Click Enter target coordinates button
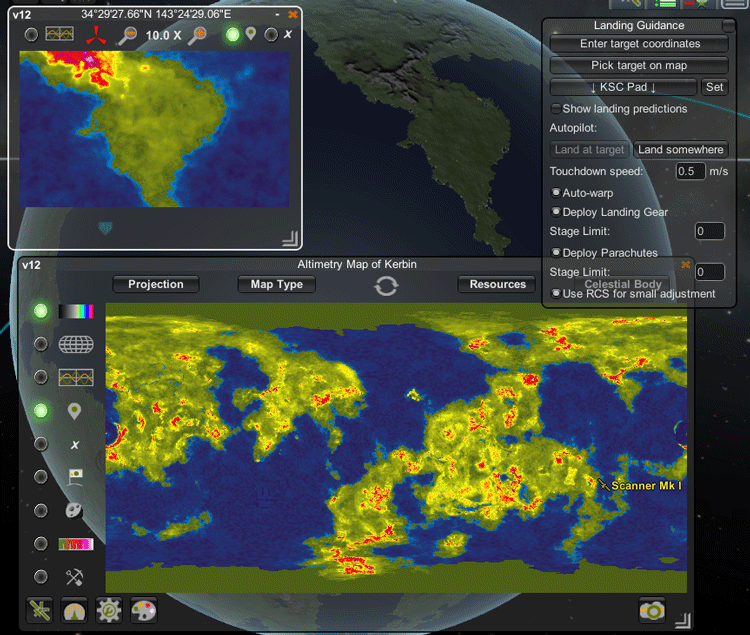The image size is (750, 635). point(640,44)
